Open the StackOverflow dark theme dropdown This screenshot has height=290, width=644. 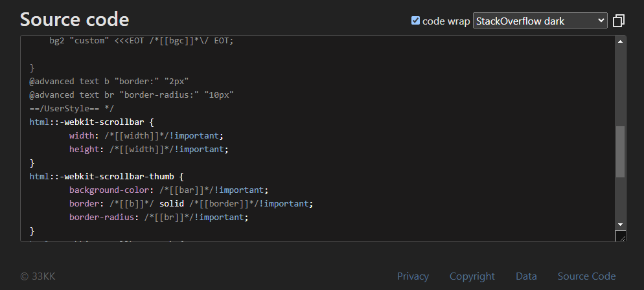coord(540,21)
